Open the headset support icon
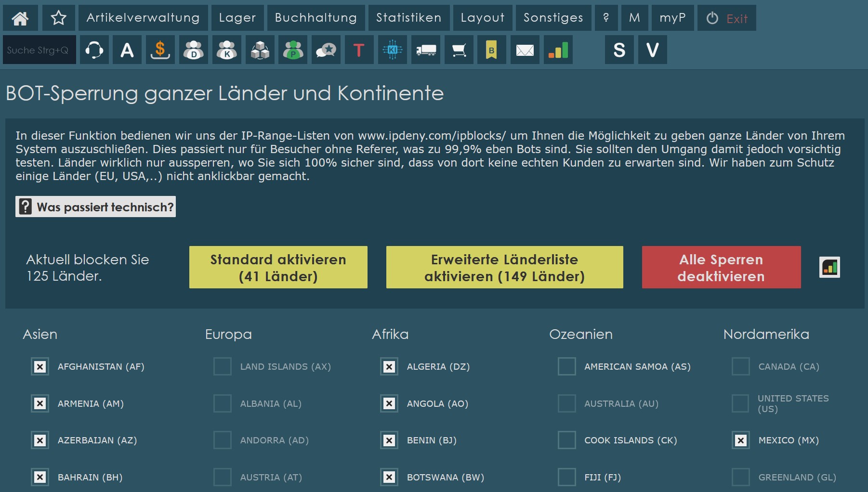 click(x=94, y=50)
